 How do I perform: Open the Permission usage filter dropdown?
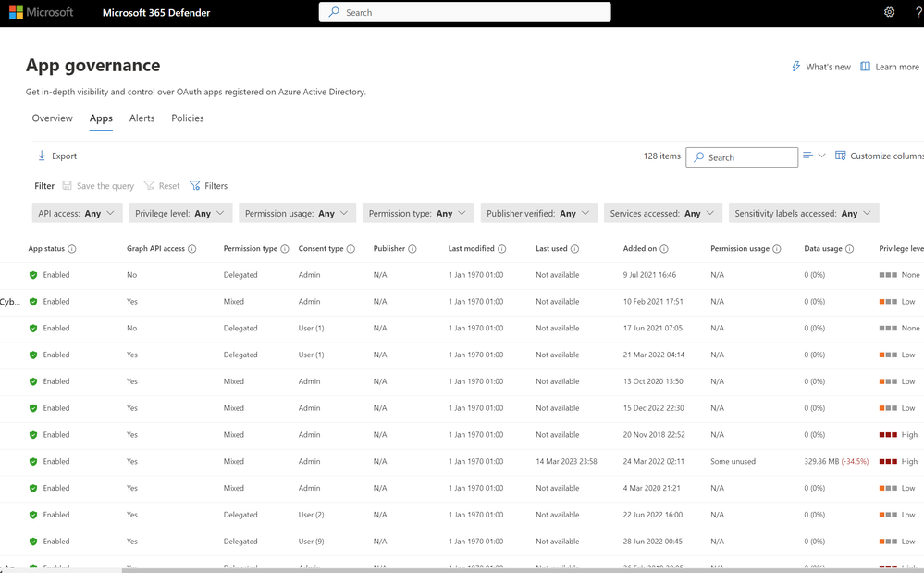pos(297,213)
